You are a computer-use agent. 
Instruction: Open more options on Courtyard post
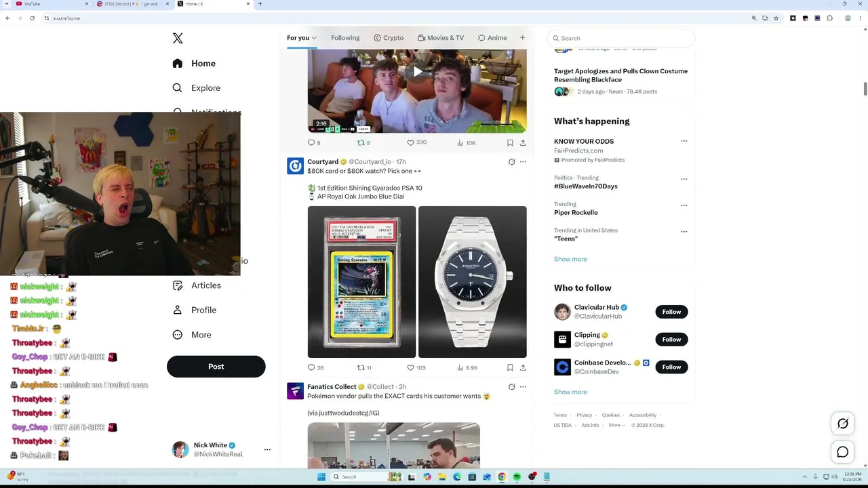coord(523,162)
